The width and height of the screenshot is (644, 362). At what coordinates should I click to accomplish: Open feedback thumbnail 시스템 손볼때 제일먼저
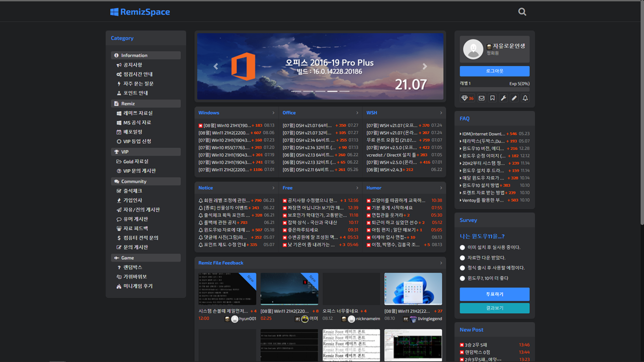click(227, 289)
